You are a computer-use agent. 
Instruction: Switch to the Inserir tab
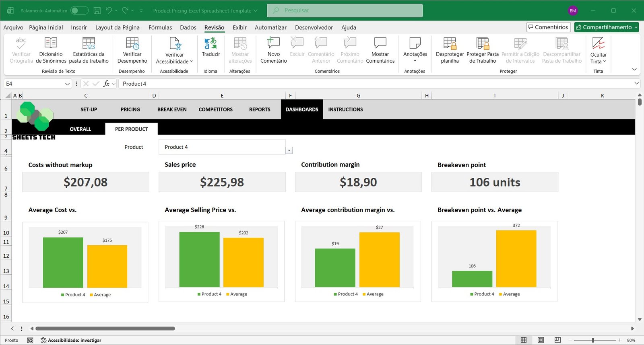tap(79, 27)
